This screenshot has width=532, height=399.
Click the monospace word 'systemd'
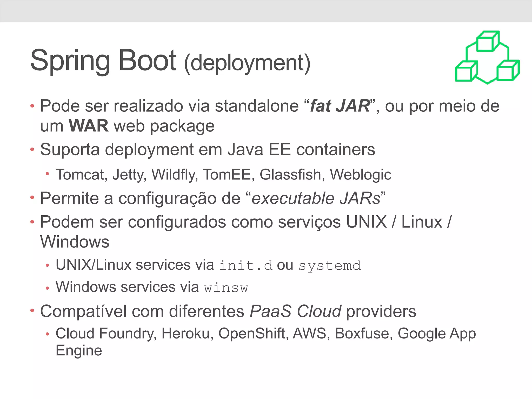(330, 266)
